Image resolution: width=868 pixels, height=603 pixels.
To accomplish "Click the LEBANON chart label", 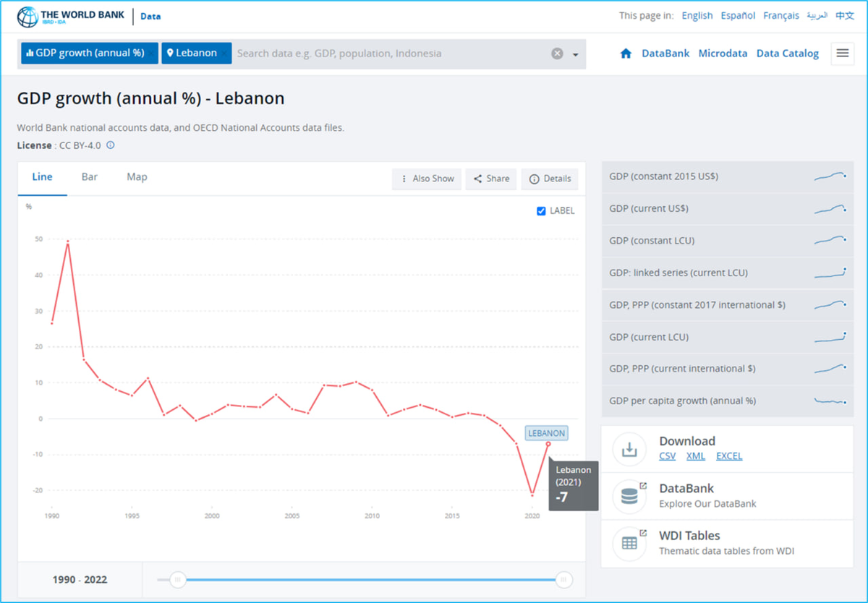I will (x=547, y=433).
